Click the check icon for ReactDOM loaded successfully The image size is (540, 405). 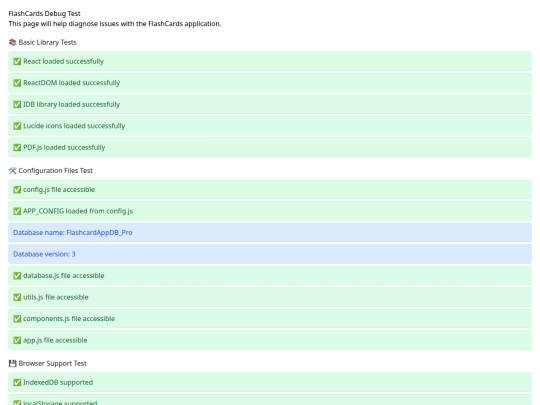(17, 83)
